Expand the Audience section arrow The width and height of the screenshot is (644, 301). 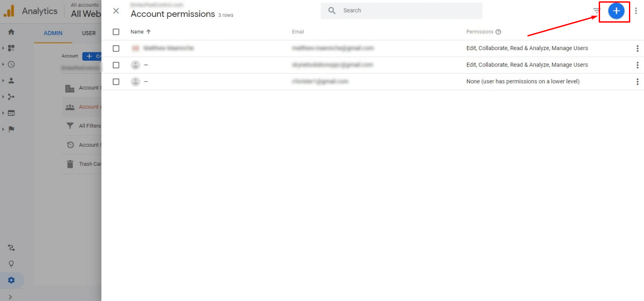[3, 81]
